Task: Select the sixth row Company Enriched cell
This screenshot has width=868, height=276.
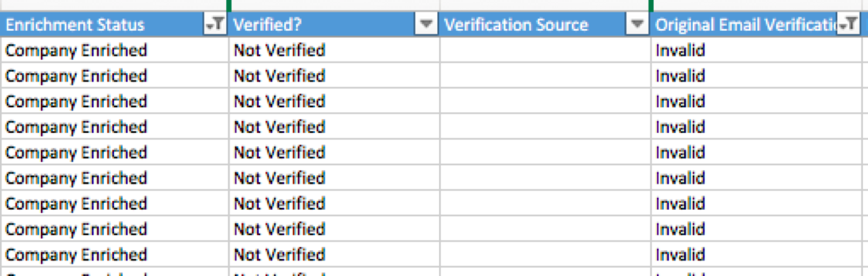Action: (115, 179)
